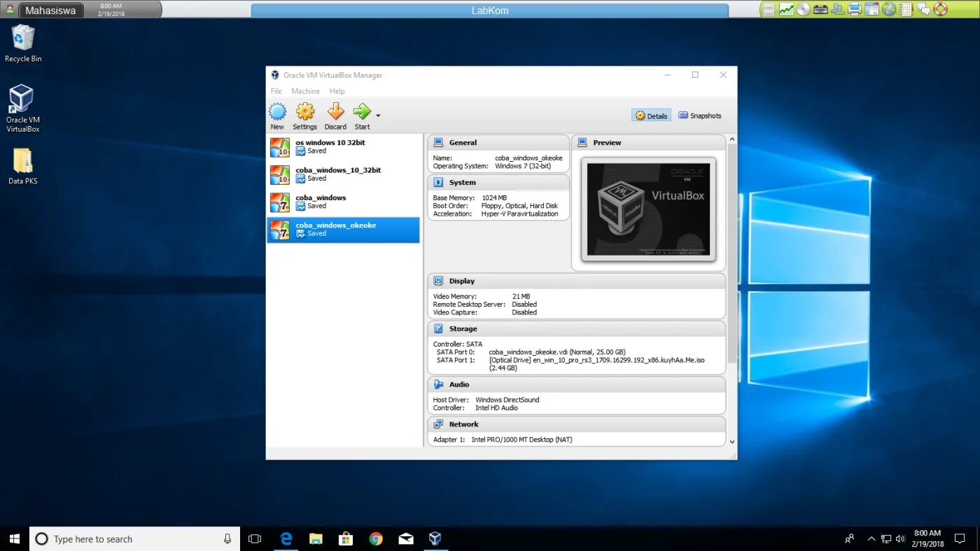Switch to the Snapshots view
The image size is (980, 551).
coord(699,116)
